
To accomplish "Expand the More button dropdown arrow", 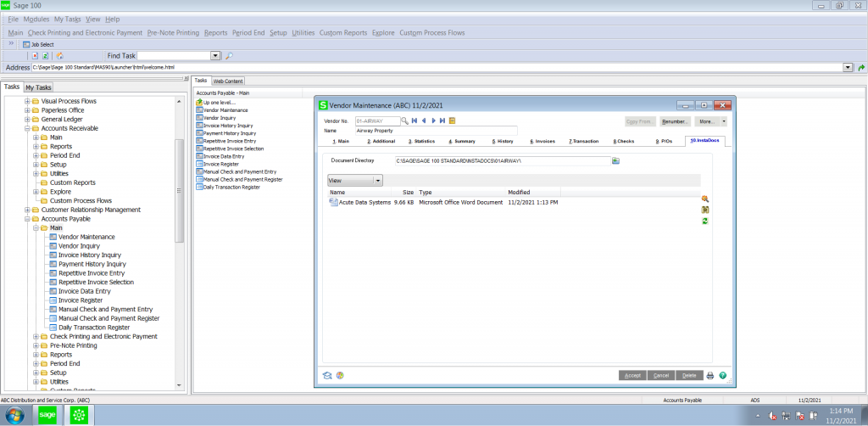I will (x=723, y=121).
